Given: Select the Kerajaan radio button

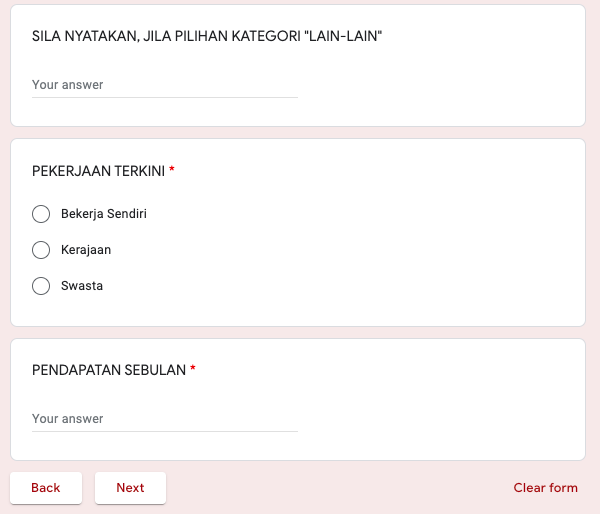Looking at the screenshot, I should 41,250.
